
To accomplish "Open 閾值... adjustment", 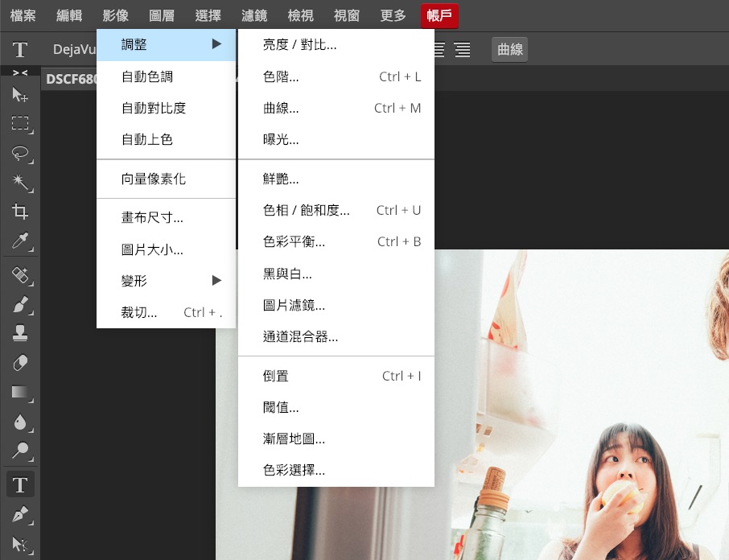I will 336,407.
